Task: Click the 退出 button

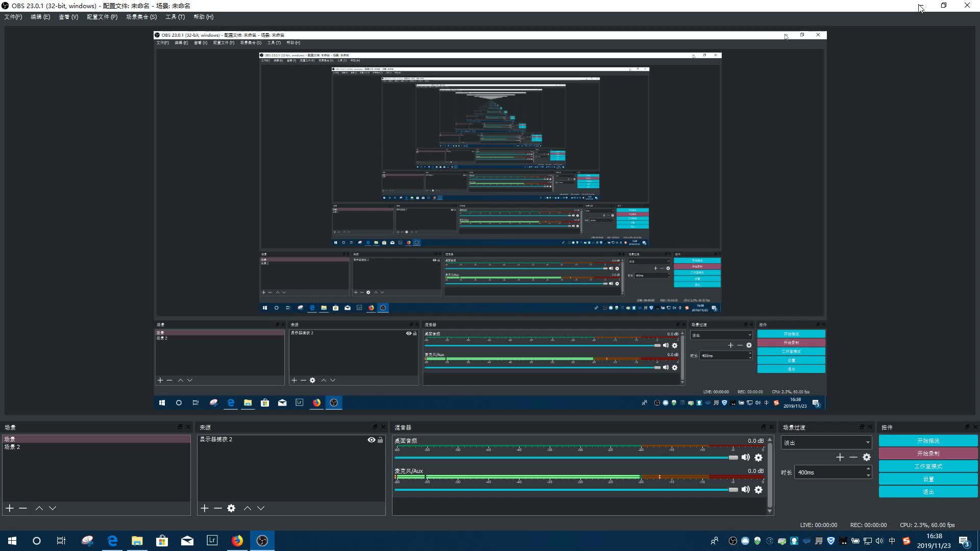Action: [928, 492]
